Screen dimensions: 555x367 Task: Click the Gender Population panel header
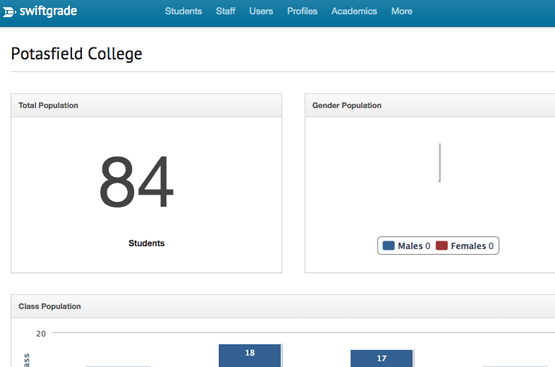(x=430, y=105)
